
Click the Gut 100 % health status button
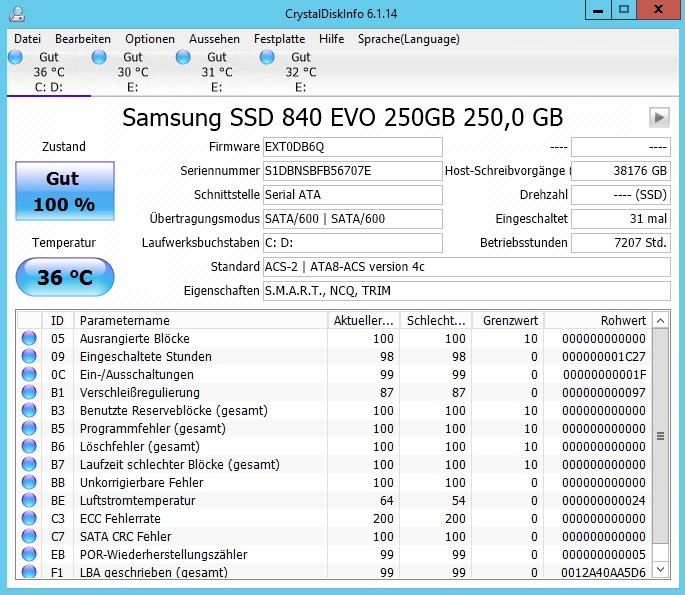65,191
